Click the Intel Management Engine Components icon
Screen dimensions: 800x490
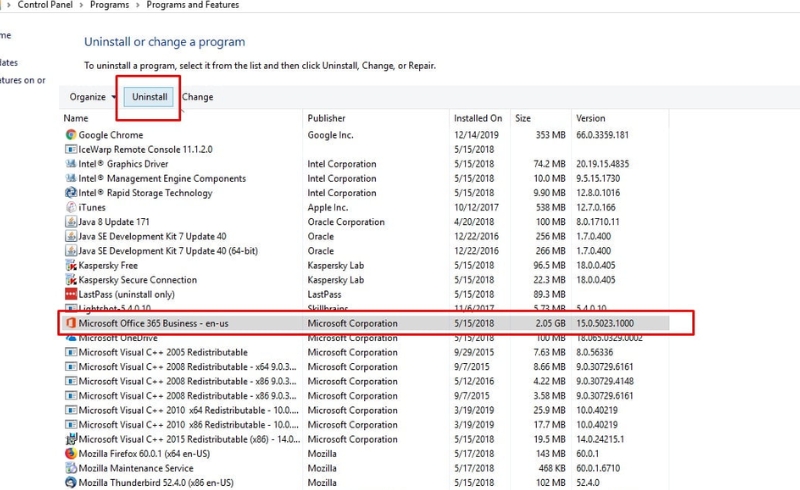(71, 178)
